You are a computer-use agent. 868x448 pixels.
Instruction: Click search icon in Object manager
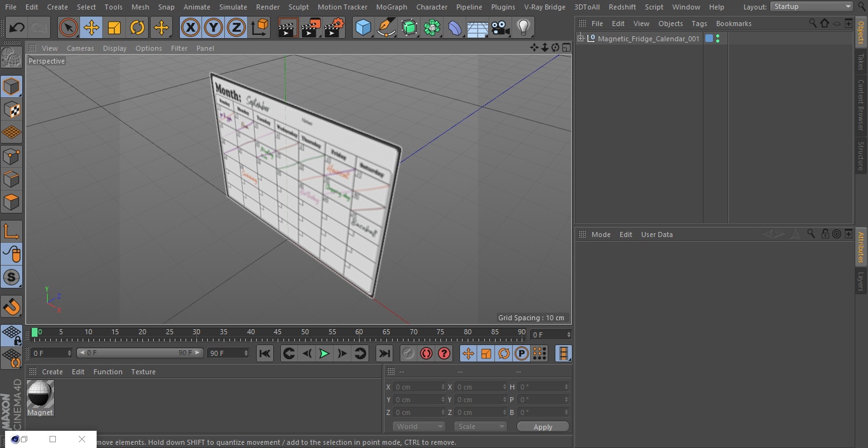812,23
